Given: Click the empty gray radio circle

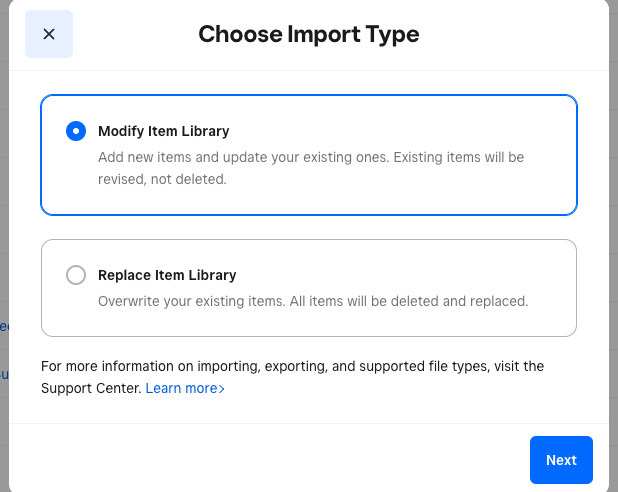Looking at the screenshot, I should pos(76,275).
